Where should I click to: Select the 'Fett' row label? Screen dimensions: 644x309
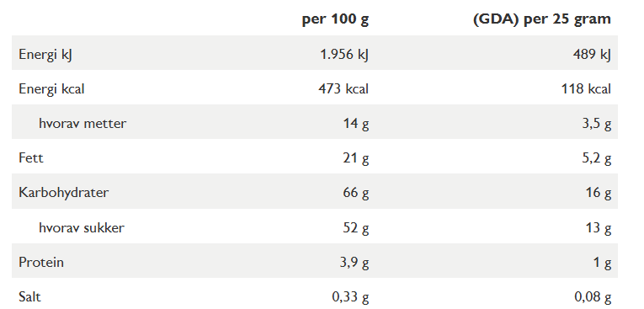(x=31, y=158)
